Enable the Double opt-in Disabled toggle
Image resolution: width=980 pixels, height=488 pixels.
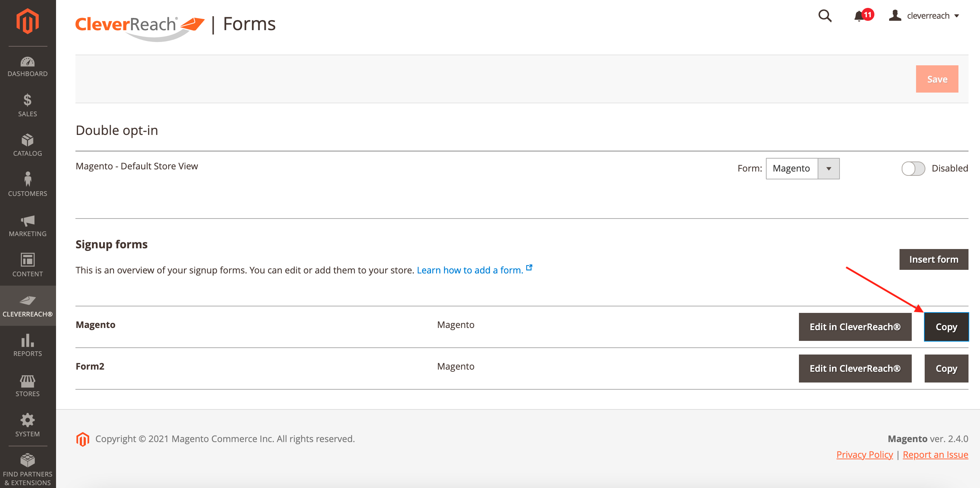(913, 168)
